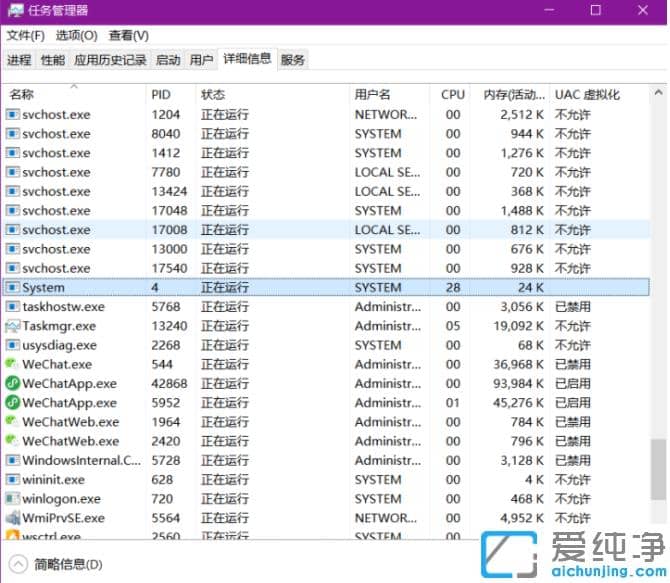The height and width of the screenshot is (583, 670).
Task: Sort by the 状态 column header
Action: pyautogui.click(x=273, y=94)
